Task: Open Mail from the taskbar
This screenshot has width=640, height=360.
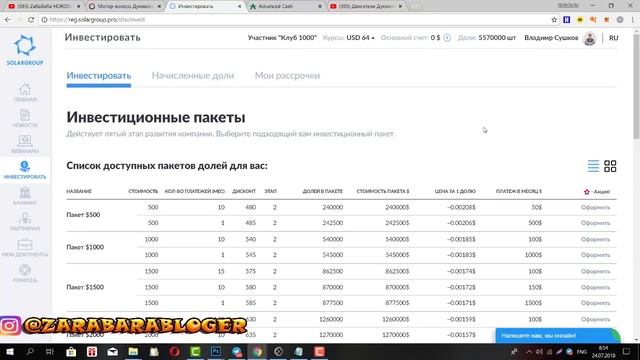Action: (112, 351)
